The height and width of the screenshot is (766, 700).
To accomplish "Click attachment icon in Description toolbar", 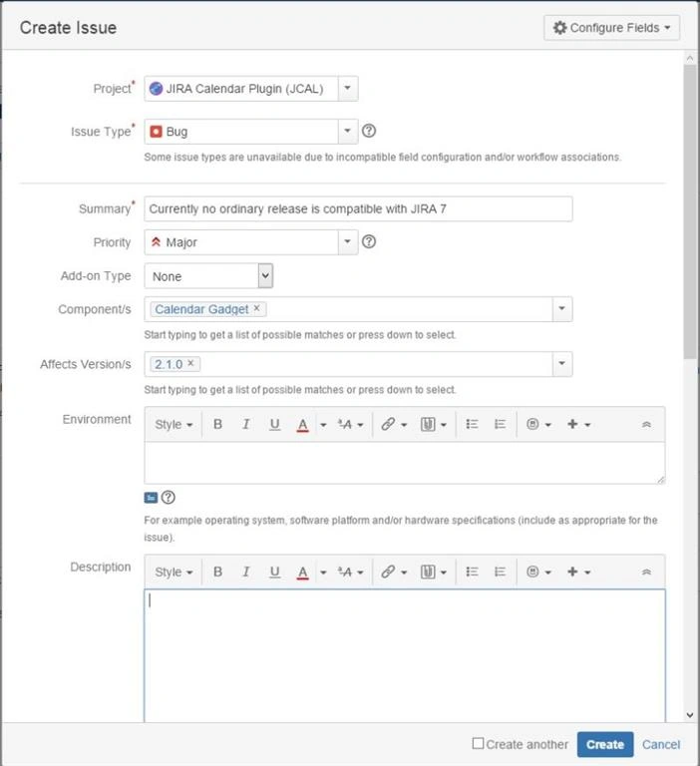I will [x=429, y=572].
